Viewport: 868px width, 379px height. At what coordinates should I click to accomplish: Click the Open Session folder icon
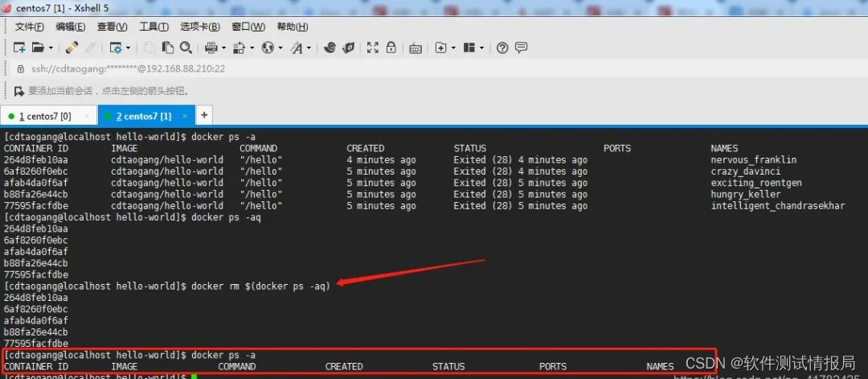point(38,48)
